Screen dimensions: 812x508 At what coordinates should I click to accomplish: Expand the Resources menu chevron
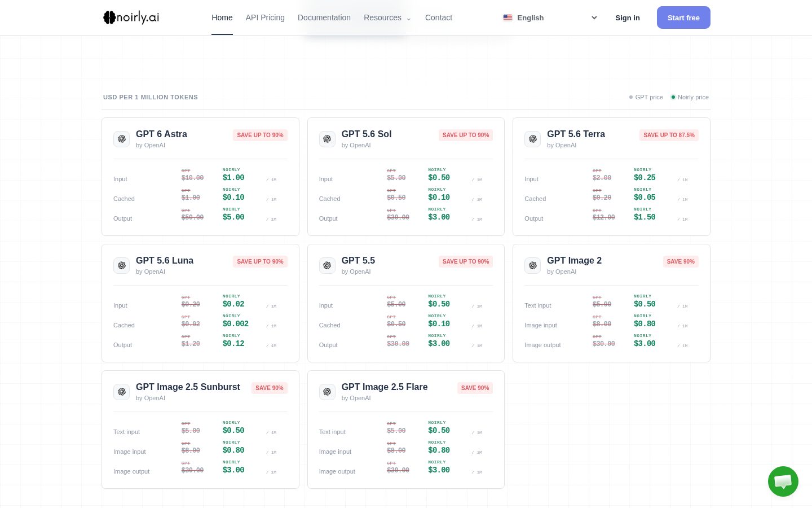point(409,19)
